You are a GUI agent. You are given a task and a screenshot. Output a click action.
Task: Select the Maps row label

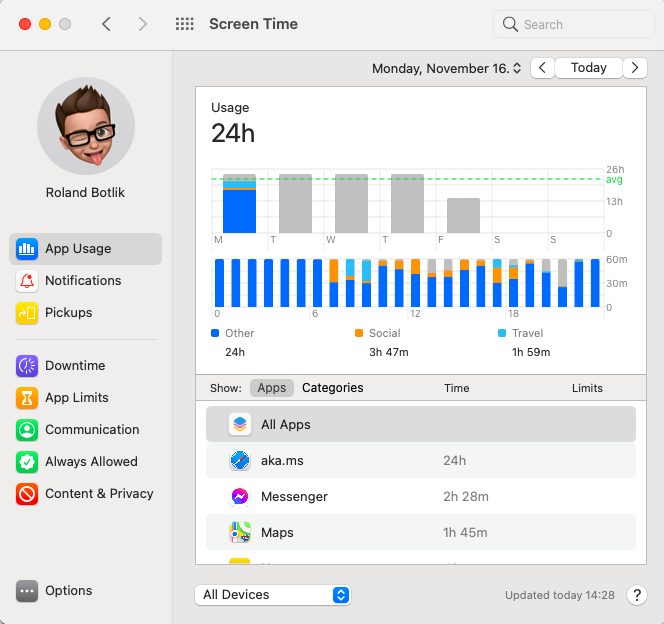pyautogui.click(x=277, y=533)
